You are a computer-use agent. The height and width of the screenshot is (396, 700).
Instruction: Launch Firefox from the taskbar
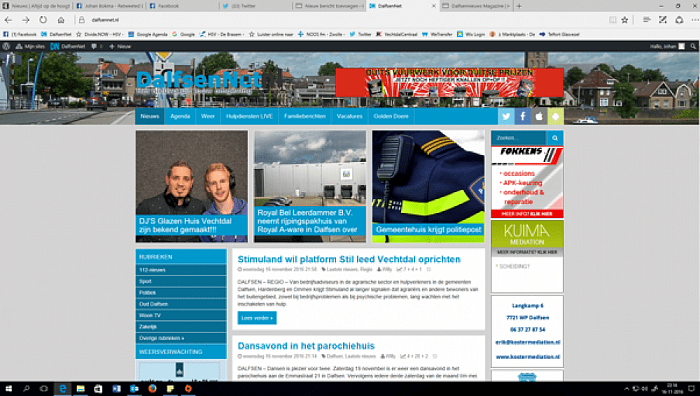152,388
